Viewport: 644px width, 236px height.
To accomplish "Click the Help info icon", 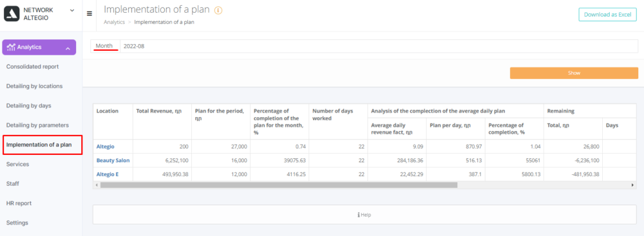I will [359, 215].
